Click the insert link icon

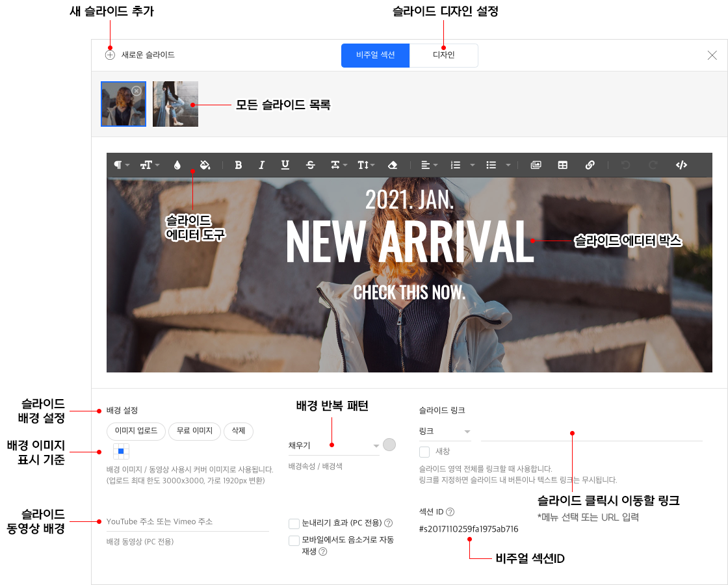click(x=590, y=165)
